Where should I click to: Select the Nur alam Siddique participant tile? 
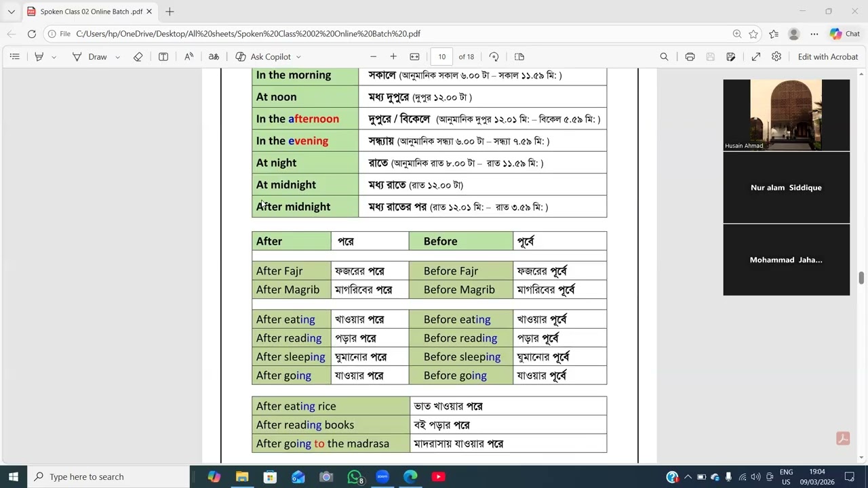(786, 188)
